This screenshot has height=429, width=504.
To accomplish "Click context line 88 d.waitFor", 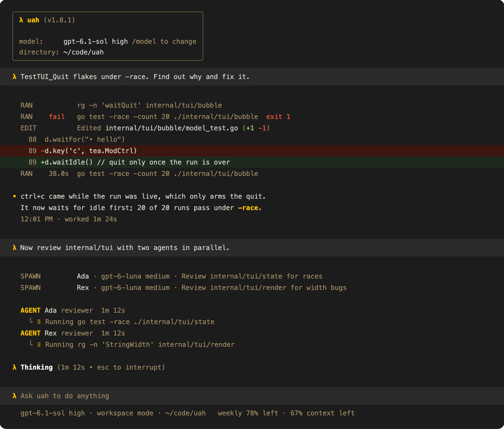I will 76,140.
